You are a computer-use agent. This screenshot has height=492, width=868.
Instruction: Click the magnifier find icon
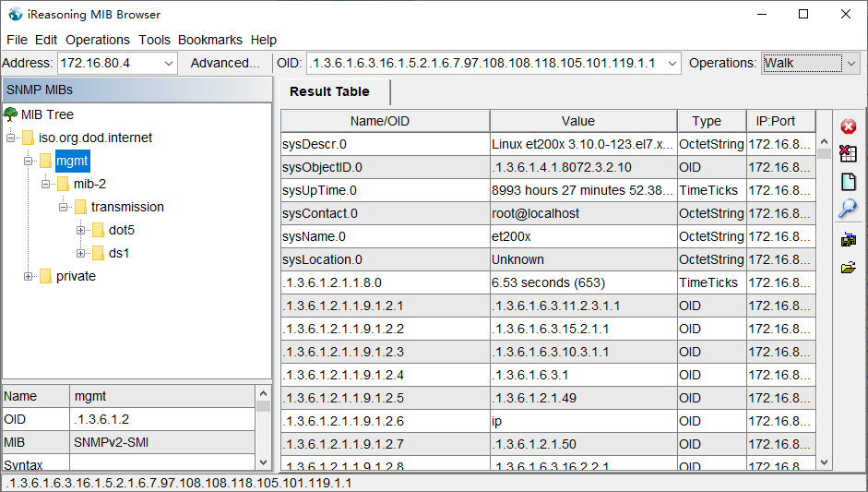click(848, 209)
